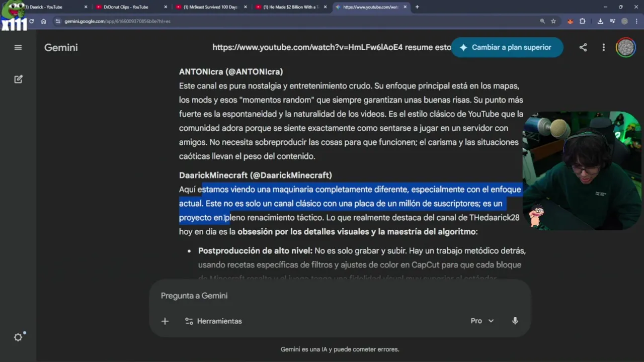Activate the microphone voice input
This screenshot has width=644, height=362.
point(515,321)
